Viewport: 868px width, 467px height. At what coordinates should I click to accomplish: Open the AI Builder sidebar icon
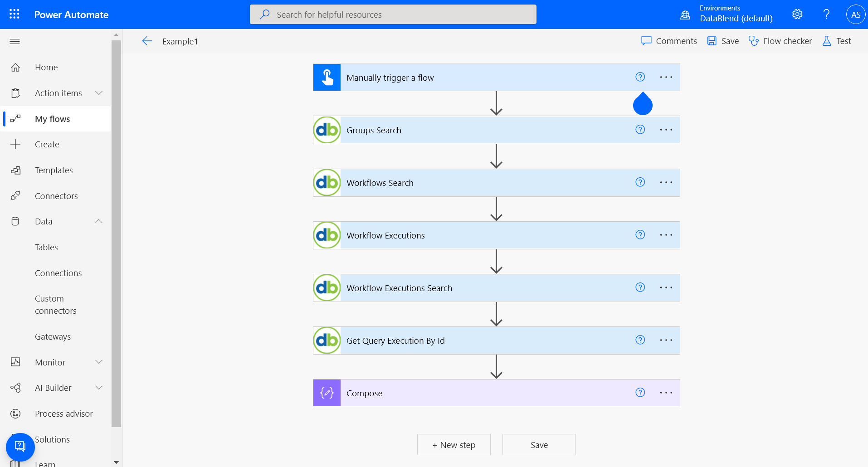pyautogui.click(x=15, y=388)
